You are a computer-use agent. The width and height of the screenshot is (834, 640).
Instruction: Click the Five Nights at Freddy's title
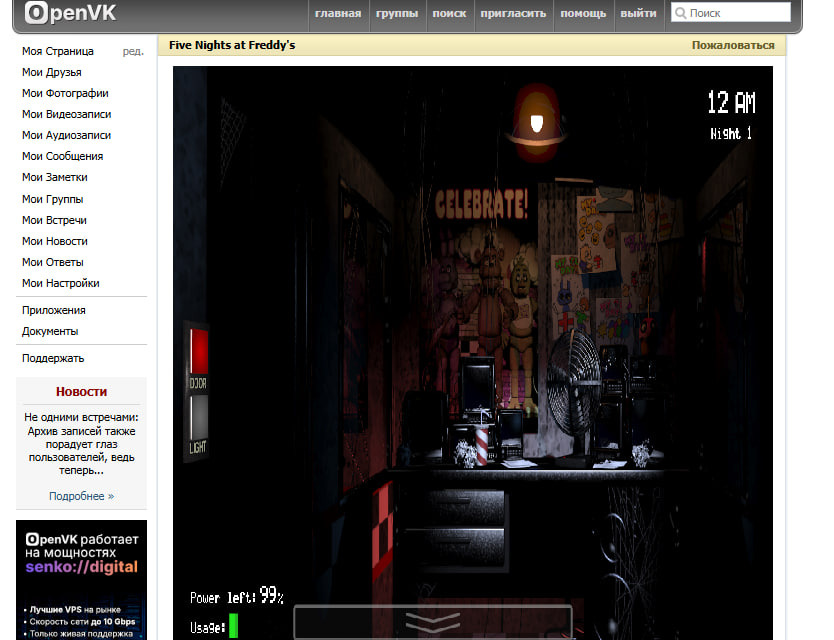232,45
